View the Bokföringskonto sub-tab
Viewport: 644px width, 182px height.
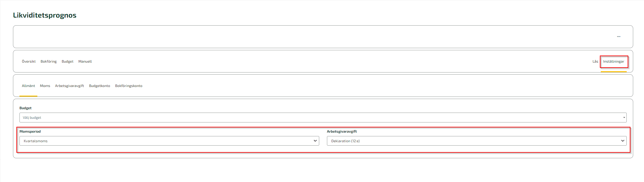click(x=129, y=86)
